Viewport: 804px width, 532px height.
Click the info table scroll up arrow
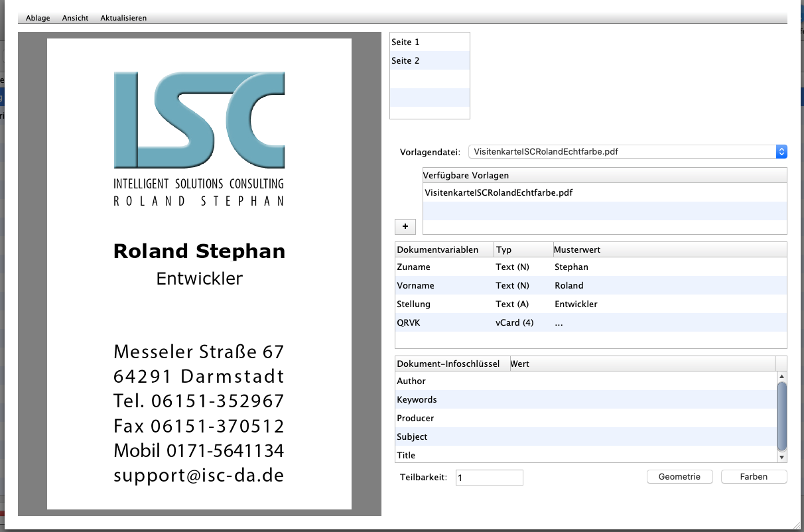tap(781, 376)
